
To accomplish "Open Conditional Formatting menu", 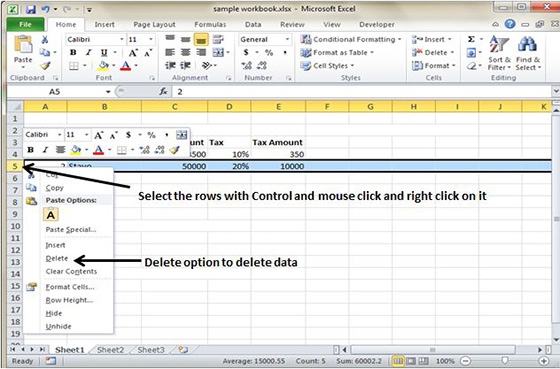I will (x=351, y=39).
